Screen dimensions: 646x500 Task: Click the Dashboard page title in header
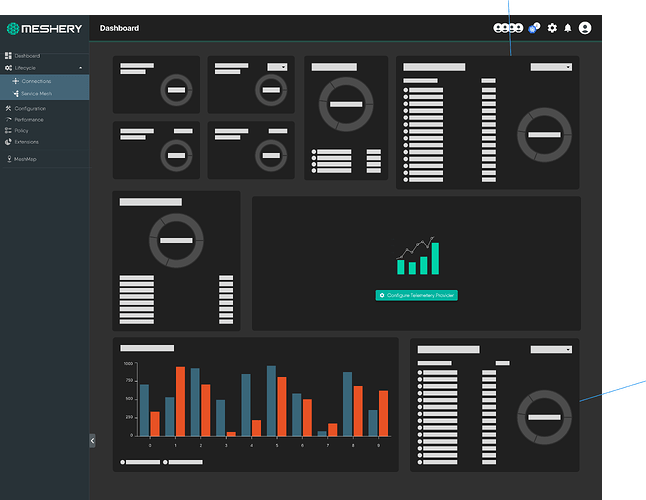click(x=119, y=28)
